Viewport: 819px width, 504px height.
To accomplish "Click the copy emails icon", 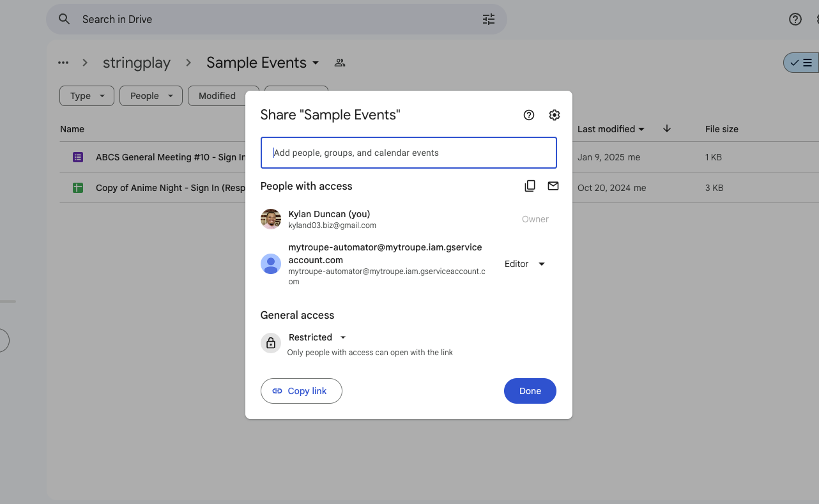I will click(x=530, y=186).
